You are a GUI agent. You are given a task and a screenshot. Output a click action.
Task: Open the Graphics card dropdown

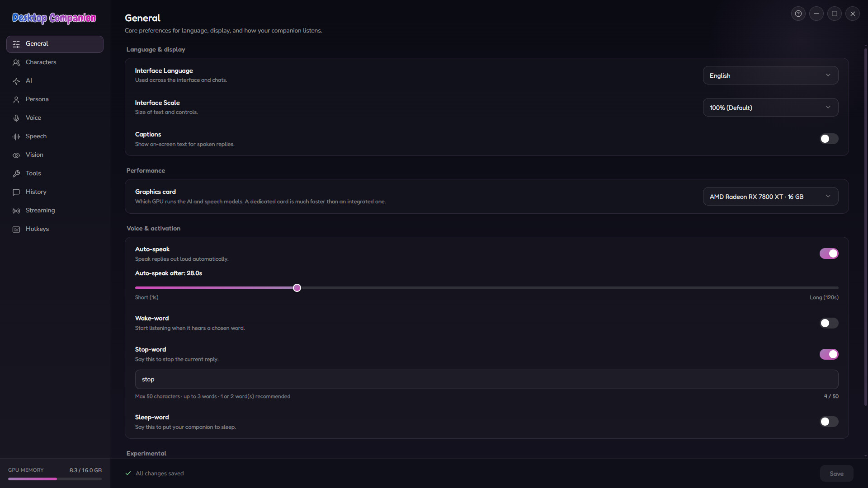(x=770, y=197)
